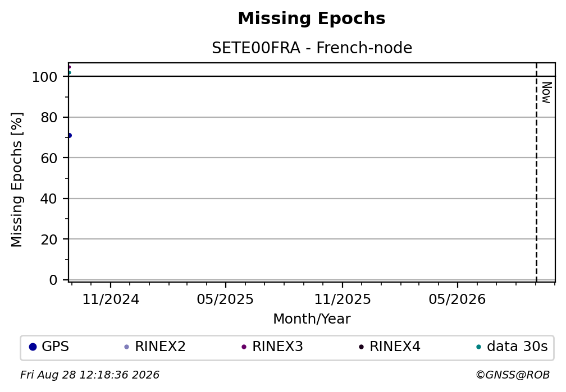Click the SETE00FRA - French-node subtitle
566x392 pixels.
[x=312, y=48]
